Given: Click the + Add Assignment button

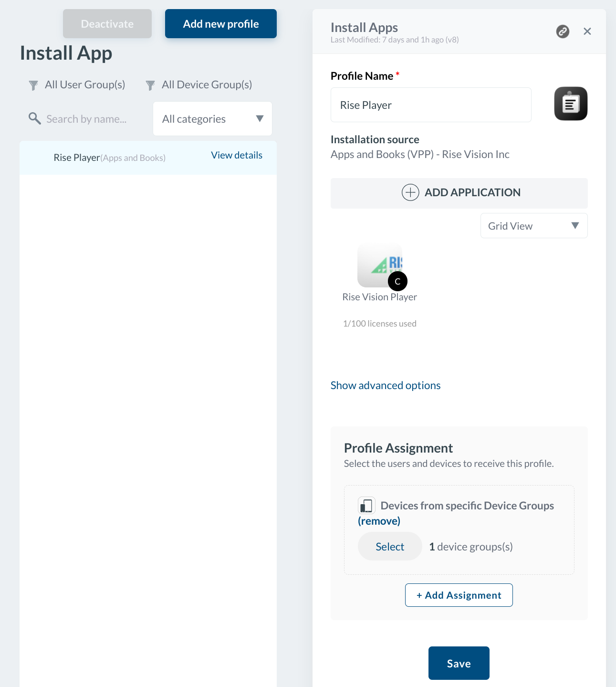Looking at the screenshot, I should pos(459,595).
